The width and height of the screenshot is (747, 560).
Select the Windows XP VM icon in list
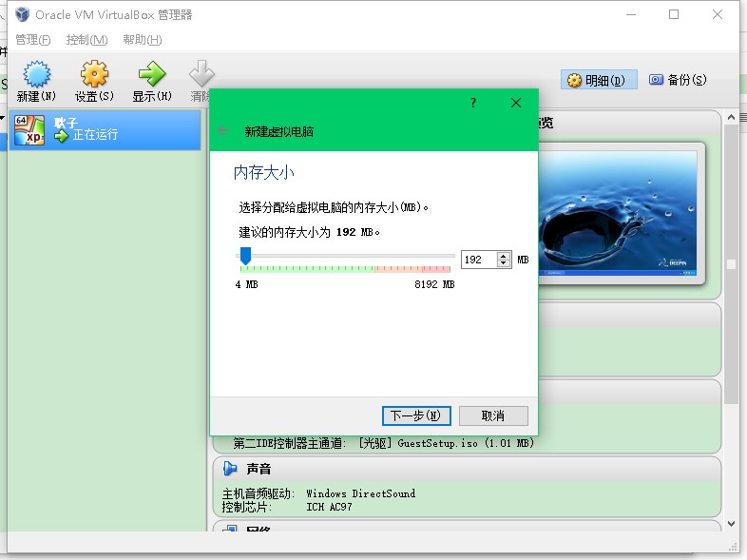click(29, 129)
